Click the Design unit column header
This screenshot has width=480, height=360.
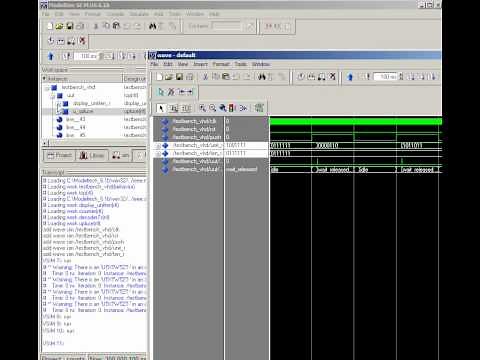click(x=135, y=79)
